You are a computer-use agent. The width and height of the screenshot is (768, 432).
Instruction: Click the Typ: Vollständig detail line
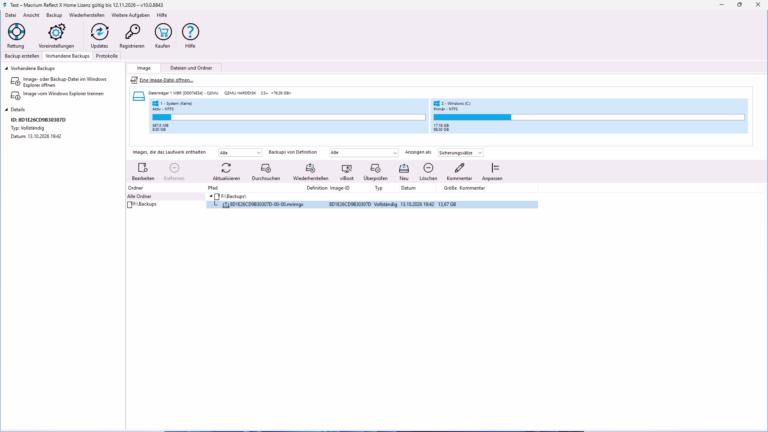click(x=27, y=128)
